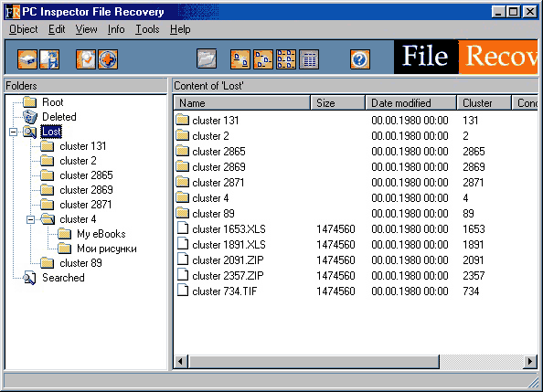Select Мои рисунки folder in tree

(107, 249)
